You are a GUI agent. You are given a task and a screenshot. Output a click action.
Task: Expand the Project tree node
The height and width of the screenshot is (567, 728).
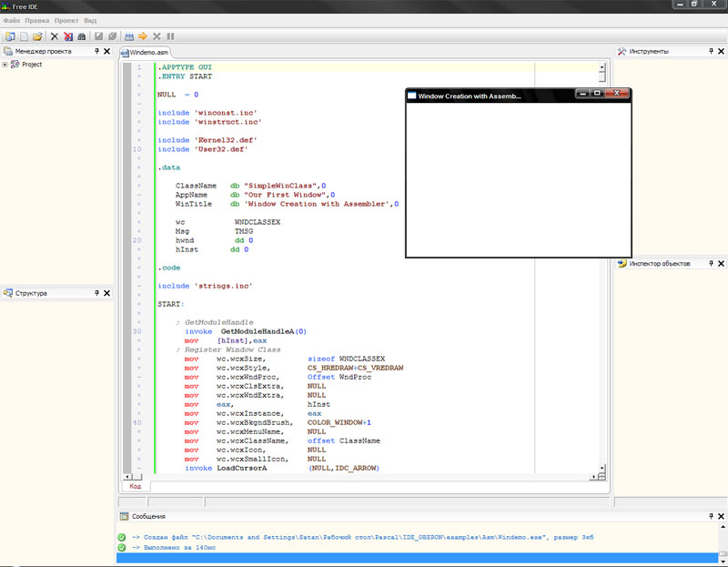point(5,65)
